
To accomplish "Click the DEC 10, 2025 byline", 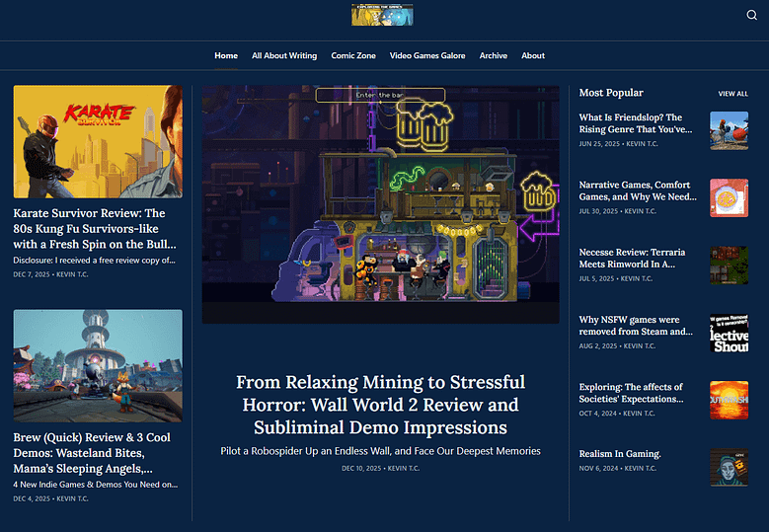I will (x=381, y=468).
